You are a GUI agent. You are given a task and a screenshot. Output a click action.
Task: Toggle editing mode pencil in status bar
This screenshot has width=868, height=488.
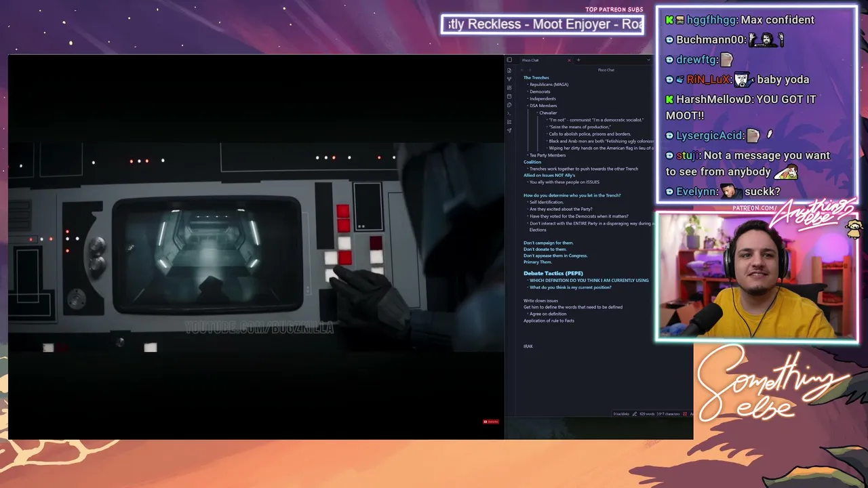[x=635, y=413]
